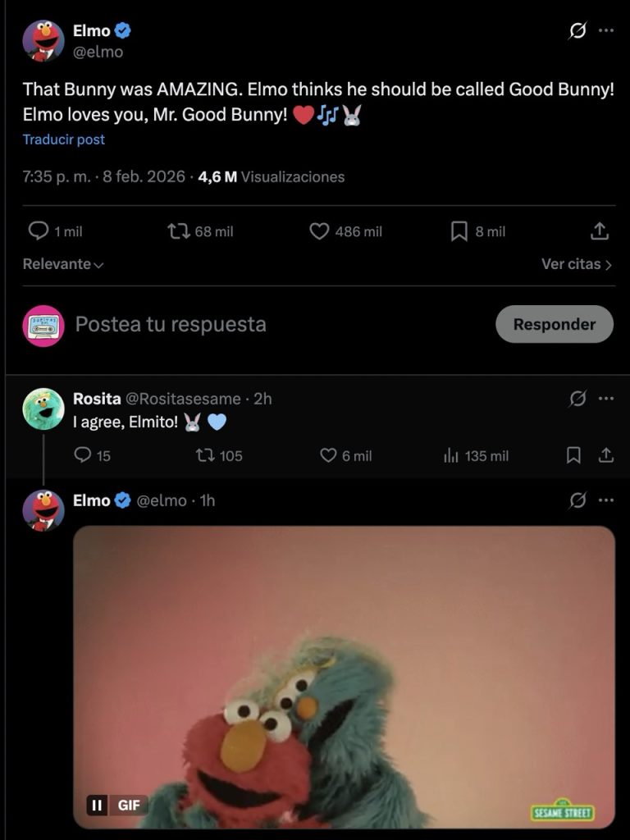630x840 pixels.
Task: Open more options on the main post
Action: [x=606, y=30]
